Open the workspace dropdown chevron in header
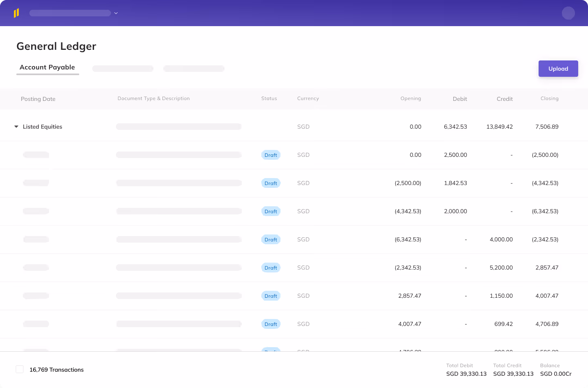 tap(116, 13)
